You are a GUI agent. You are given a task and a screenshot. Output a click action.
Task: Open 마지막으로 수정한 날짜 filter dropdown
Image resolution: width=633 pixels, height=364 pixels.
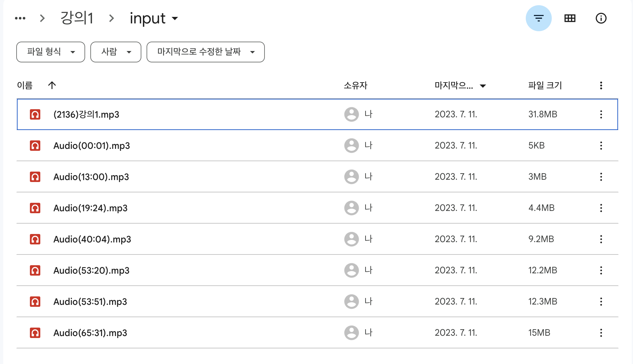205,52
